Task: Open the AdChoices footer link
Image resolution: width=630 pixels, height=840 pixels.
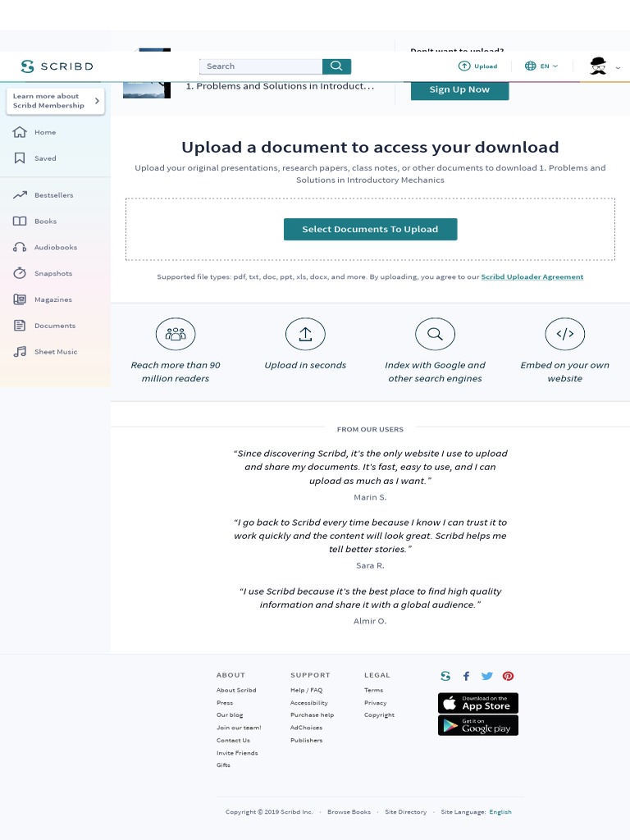Action: pos(307,728)
